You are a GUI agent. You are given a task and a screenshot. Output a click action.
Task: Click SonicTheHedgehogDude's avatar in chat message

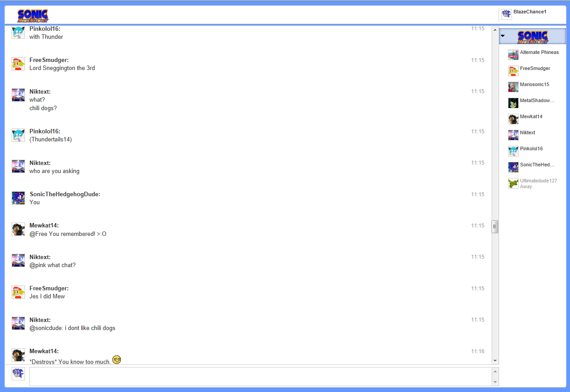coord(18,198)
